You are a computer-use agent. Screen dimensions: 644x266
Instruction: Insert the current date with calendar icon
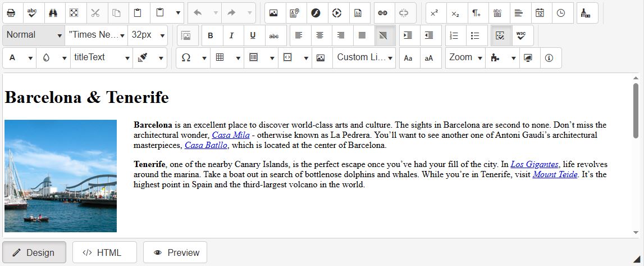540,13
